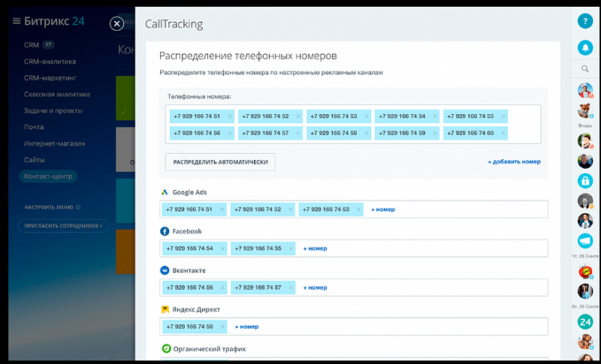Add a number to Яндекс Директ via + номер

click(246, 326)
